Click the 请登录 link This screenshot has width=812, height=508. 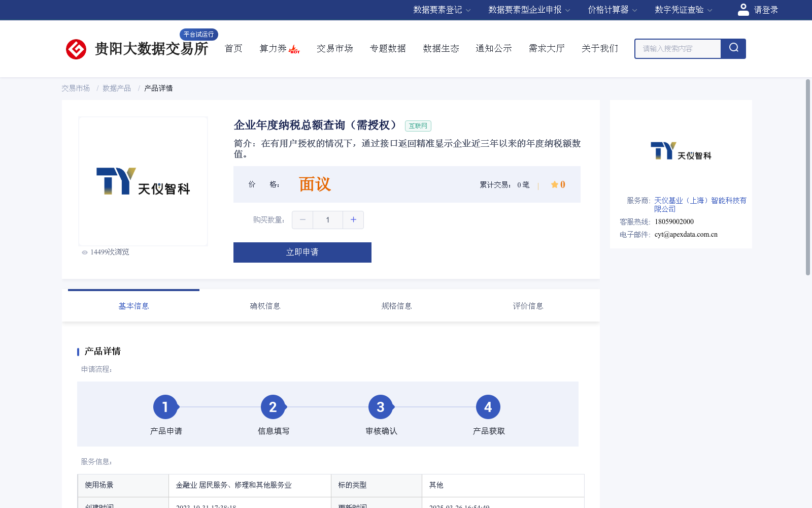[766, 10]
